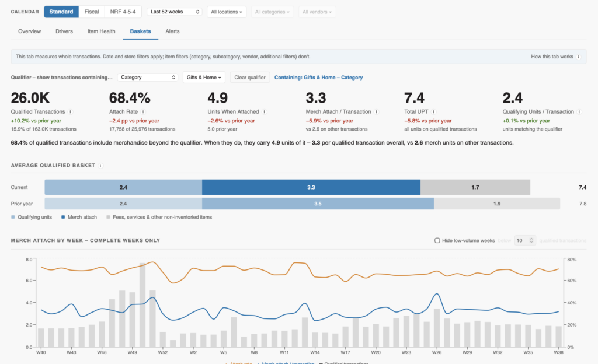Go to the Overview tab

(29, 32)
